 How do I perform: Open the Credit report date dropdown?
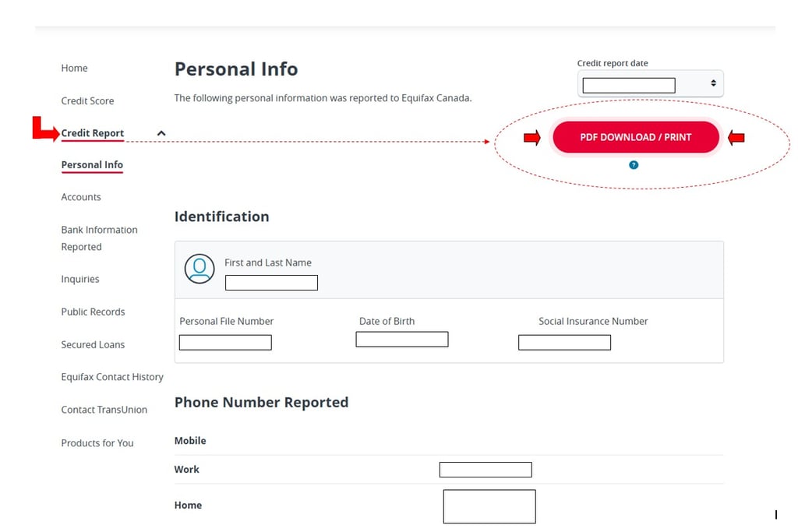(650, 84)
